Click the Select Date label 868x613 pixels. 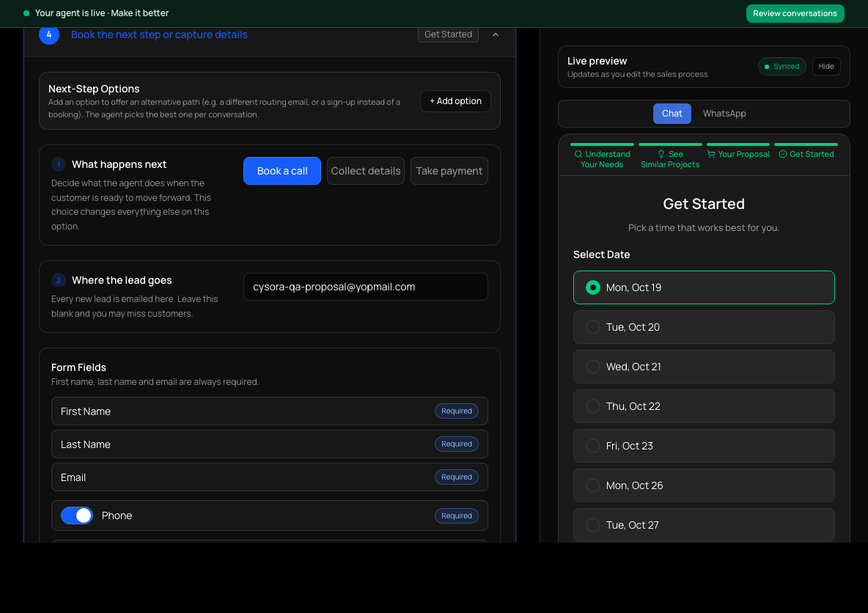(x=601, y=254)
